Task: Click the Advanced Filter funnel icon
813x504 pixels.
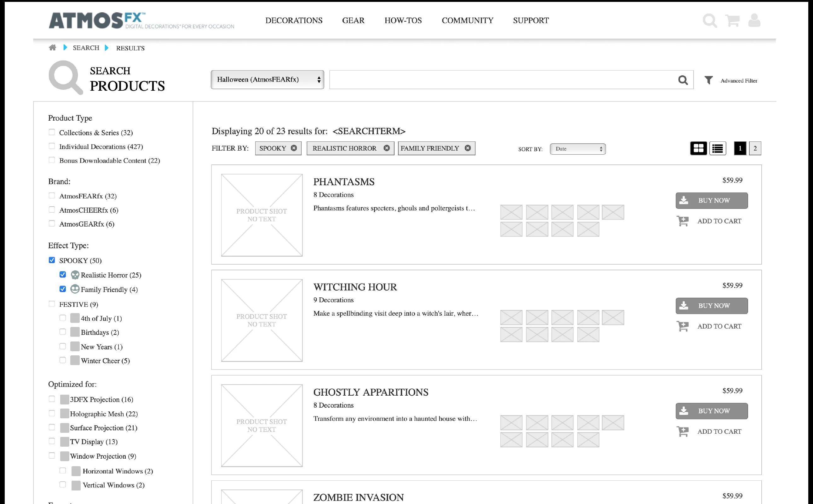Action: pyautogui.click(x=709, y=80)
